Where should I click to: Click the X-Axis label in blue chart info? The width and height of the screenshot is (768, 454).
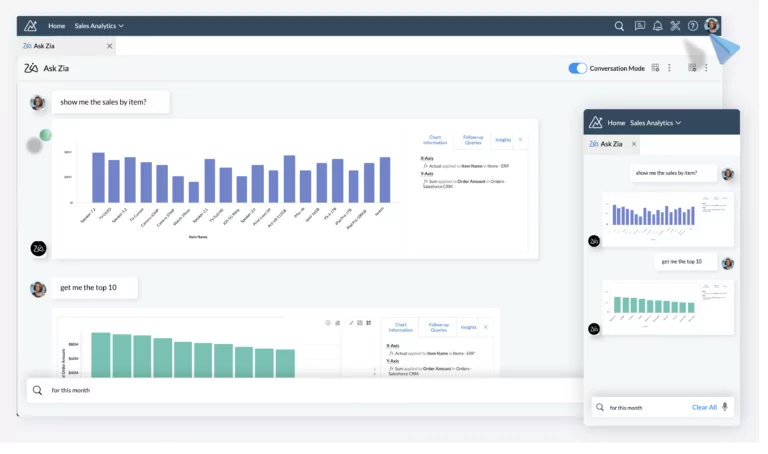427,158
